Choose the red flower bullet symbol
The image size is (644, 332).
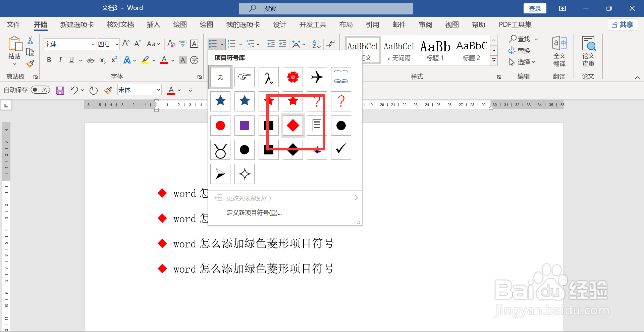[x=293, y=77]
